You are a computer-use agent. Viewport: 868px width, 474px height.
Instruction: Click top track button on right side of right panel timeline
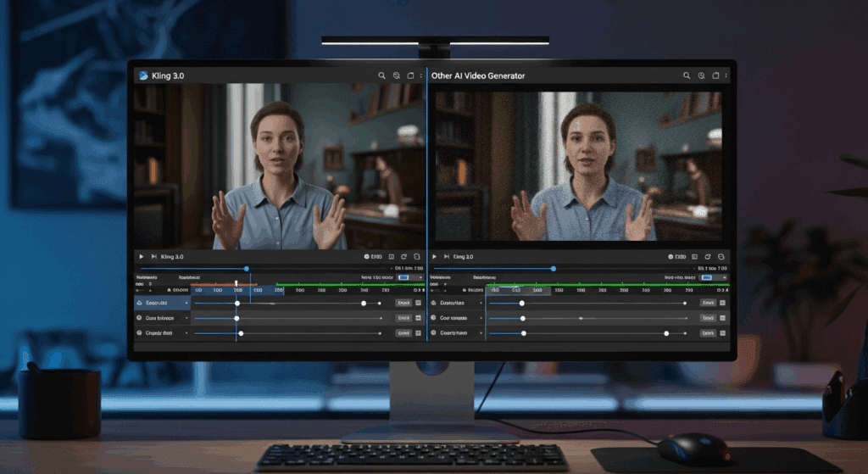click(x=708, y=303)
